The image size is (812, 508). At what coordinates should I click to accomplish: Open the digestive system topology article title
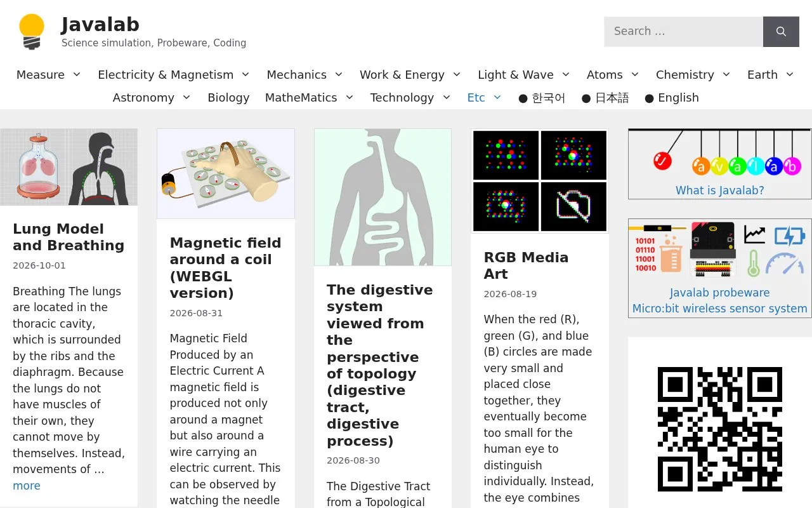pyautogui.click(x=380, y=365)
